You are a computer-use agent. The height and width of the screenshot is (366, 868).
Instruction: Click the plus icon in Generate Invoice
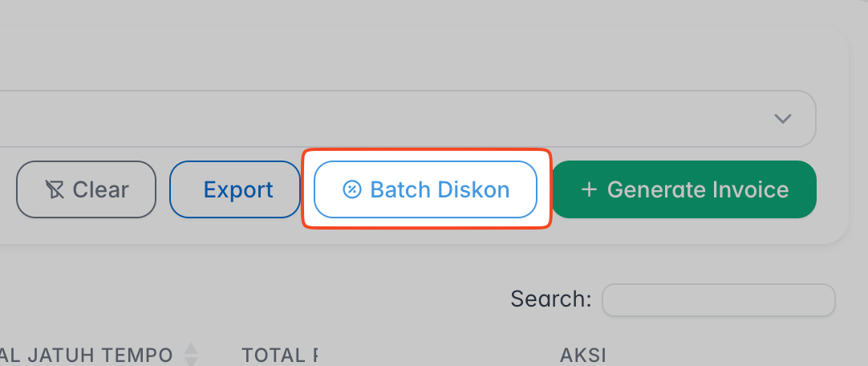pos(590,189)
